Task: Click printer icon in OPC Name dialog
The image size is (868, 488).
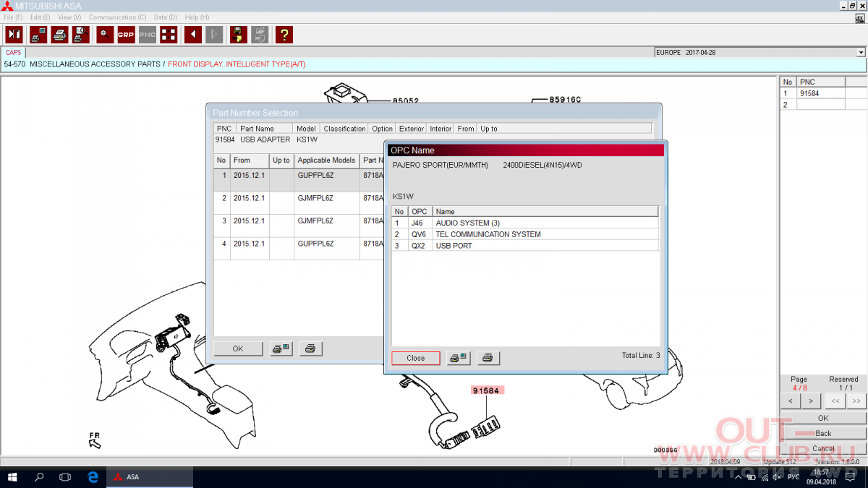Action: click(x=488, y=358)
